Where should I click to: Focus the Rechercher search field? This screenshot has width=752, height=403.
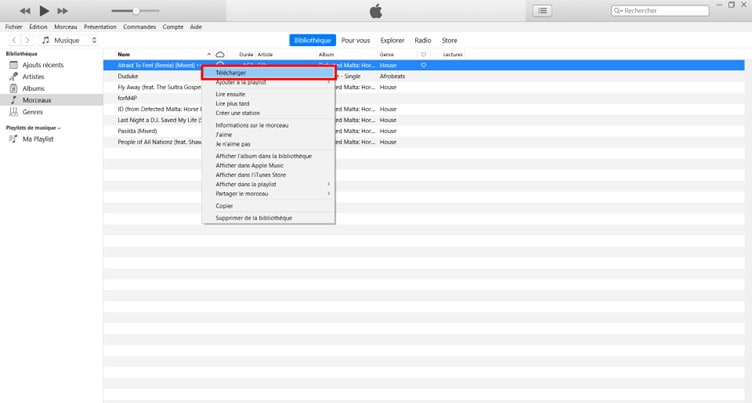click(660, 11)
